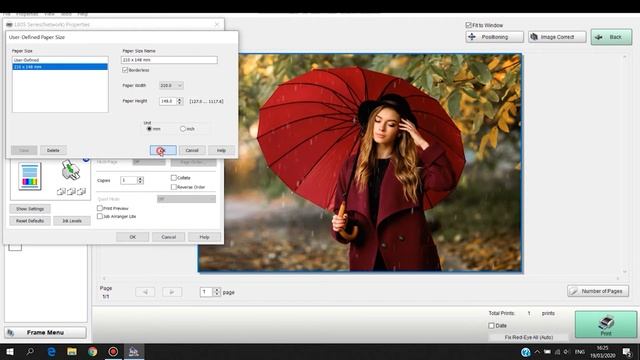Confirm User-Defined Paper Size with OK
640x360 pixels.
coord(163,151)
